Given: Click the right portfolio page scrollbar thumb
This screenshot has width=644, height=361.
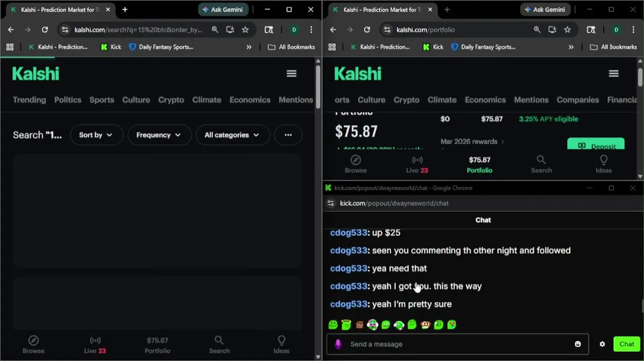Looking at the screenshot, I should [x=640, y=77].
